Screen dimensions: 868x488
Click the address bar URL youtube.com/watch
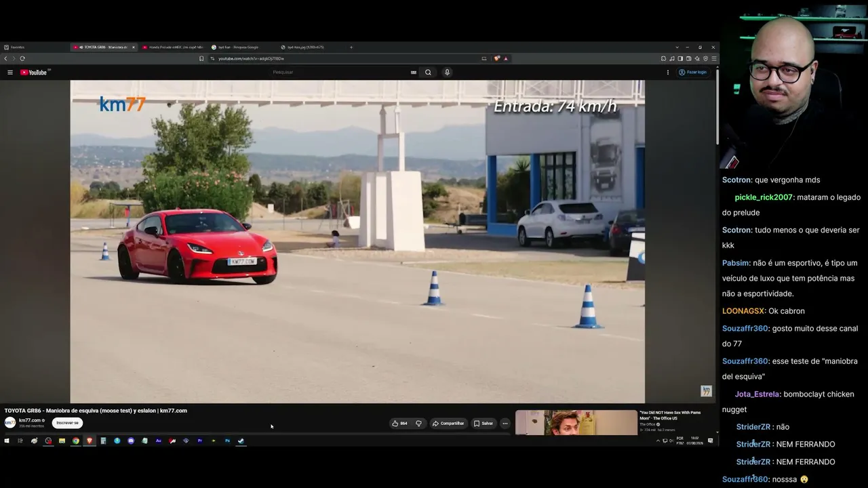(251, 58)
